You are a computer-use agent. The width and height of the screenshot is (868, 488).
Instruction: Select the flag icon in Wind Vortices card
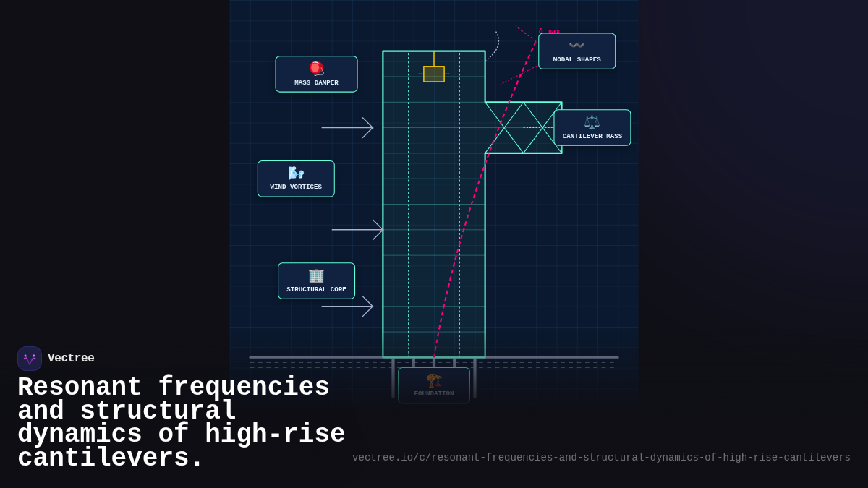(296, 172)
